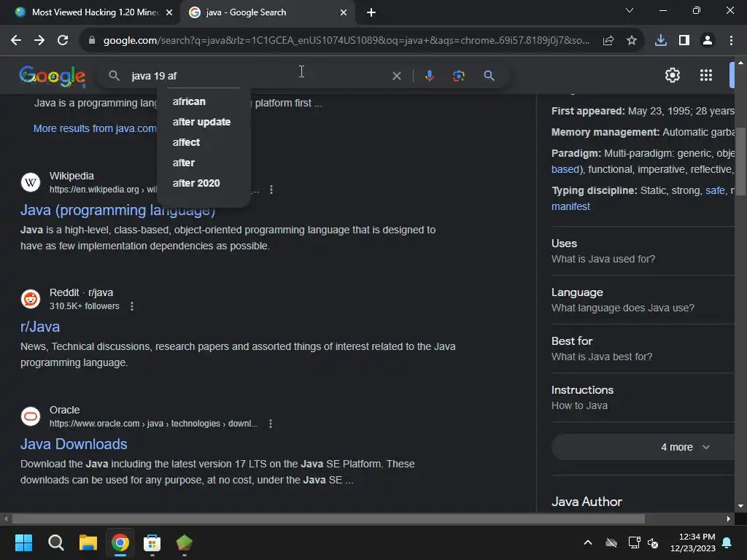Follow the 'based' paradigm link

pos(565,169)
